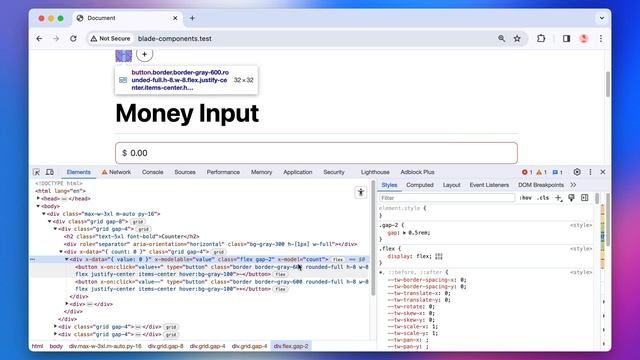Switch to the Performance DevTools tab

coord(223,172)
